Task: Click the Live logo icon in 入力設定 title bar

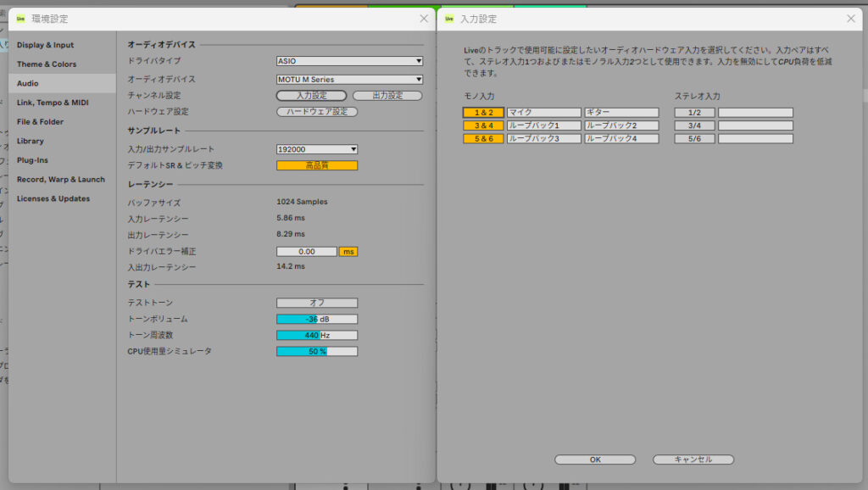Action: click(x=448, y=19)
